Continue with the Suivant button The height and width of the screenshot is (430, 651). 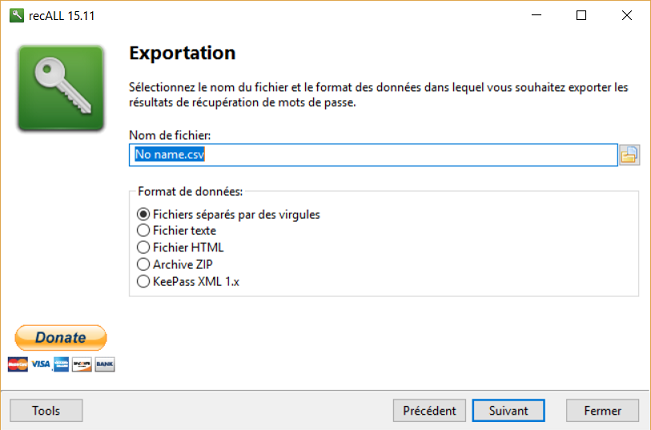tap(508, 410)
